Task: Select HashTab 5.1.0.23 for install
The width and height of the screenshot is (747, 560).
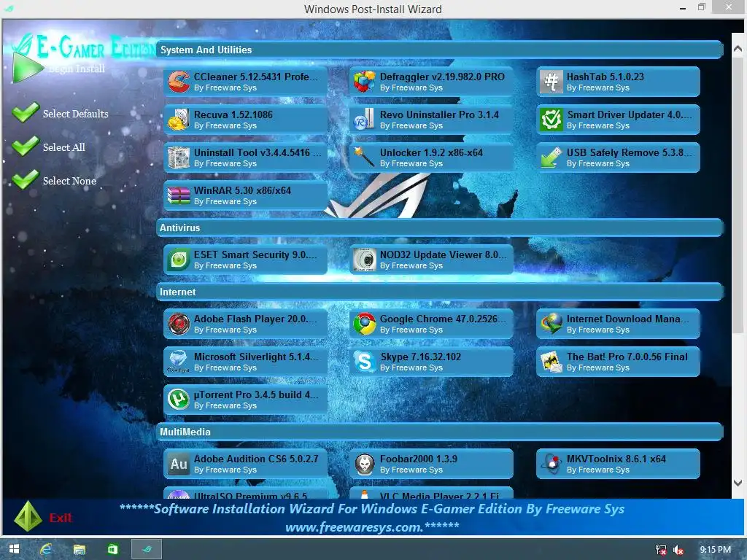Action: 619,82
